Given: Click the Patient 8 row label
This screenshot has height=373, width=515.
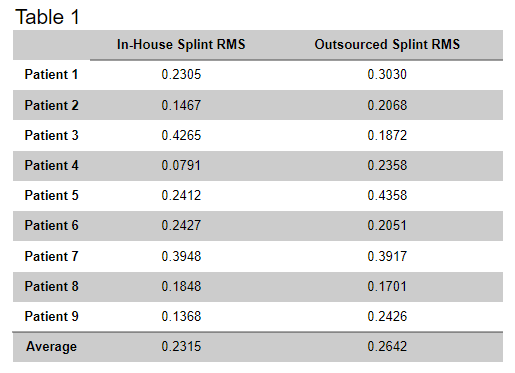Looking at the screenshot, I should pos(51,286).
